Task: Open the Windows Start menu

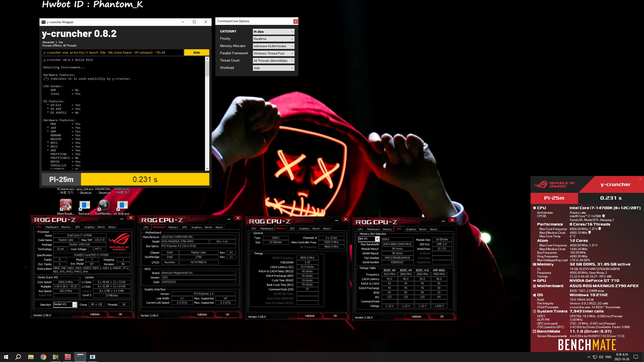Action: [x=6, y=357]
